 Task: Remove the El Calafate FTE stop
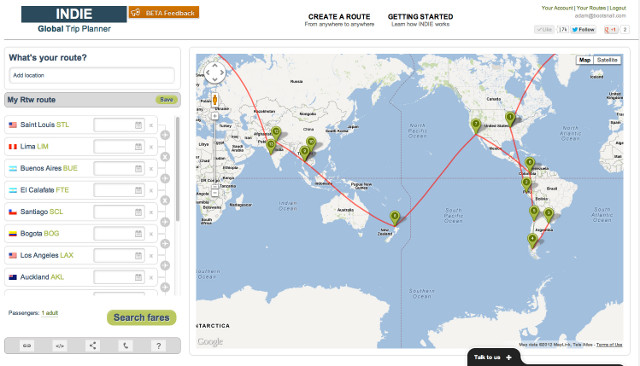[x=151, y=191]
